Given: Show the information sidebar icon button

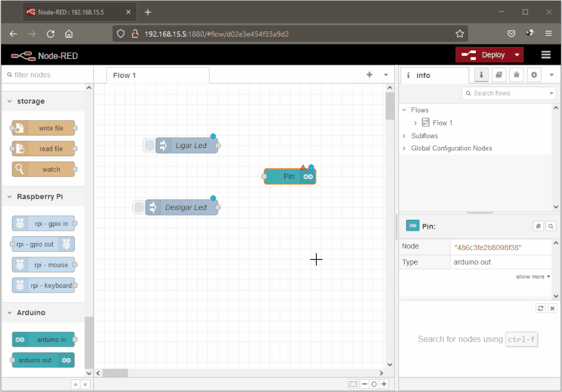Looking at the screenshot, I should tap(481, 75).
